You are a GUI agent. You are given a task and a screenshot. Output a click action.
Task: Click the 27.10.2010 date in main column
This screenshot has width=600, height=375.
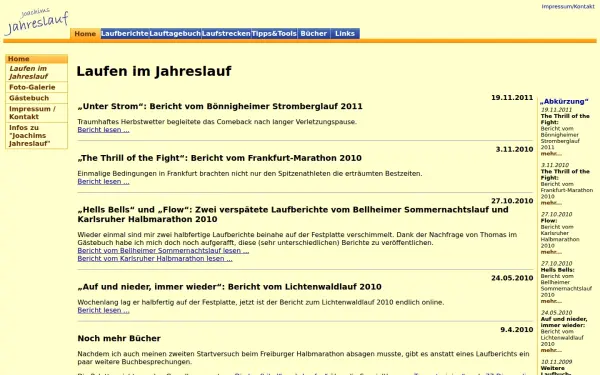[512, 201]
